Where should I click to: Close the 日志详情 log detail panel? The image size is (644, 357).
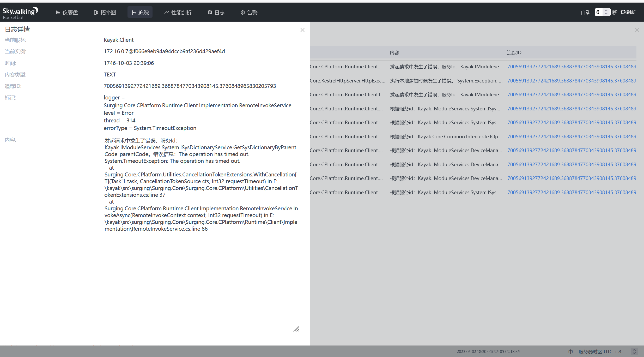302,30
